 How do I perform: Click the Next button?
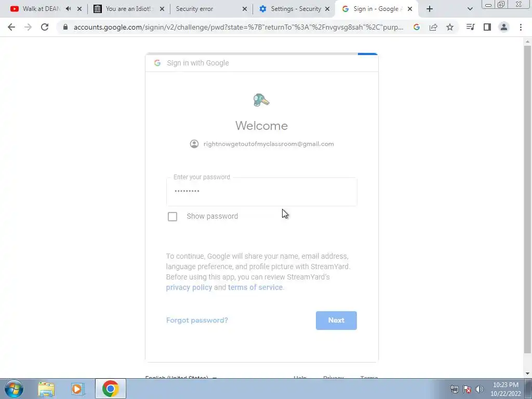(336, 320)
